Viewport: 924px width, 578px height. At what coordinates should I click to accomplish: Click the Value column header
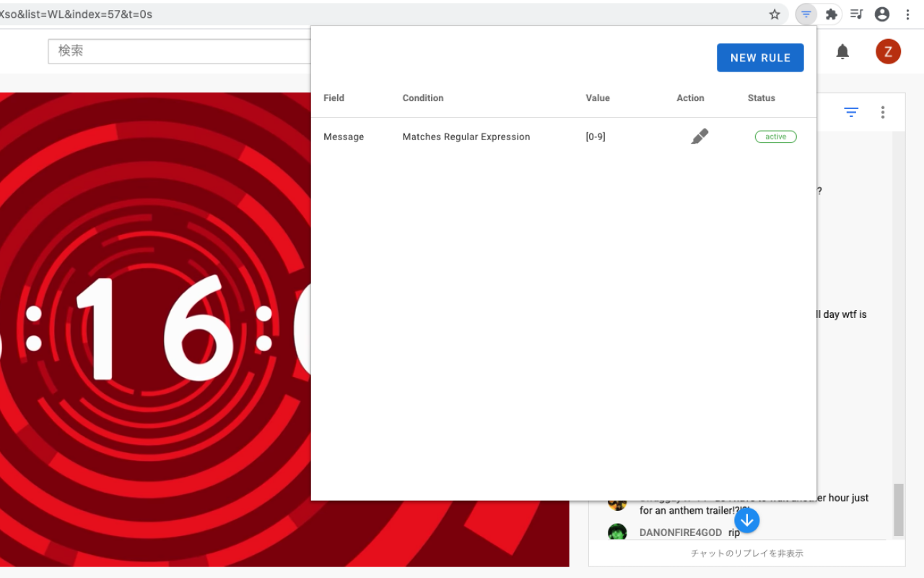tap(598, 98)
